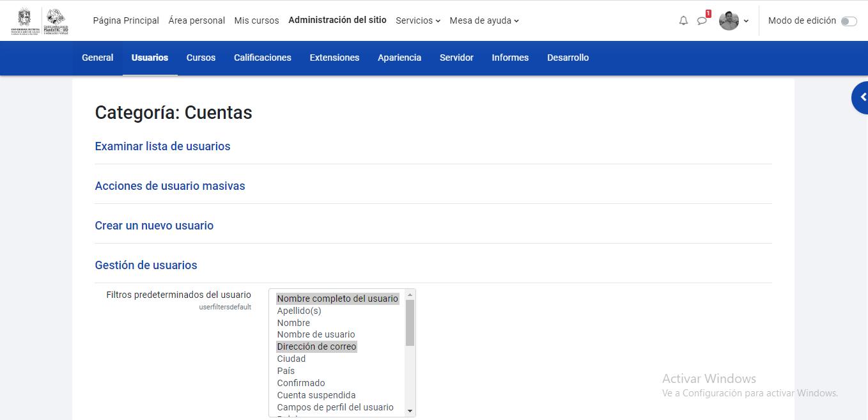Click Página Principal in the top menu
This screenshot has width=868, height=420.
(125, 20)
